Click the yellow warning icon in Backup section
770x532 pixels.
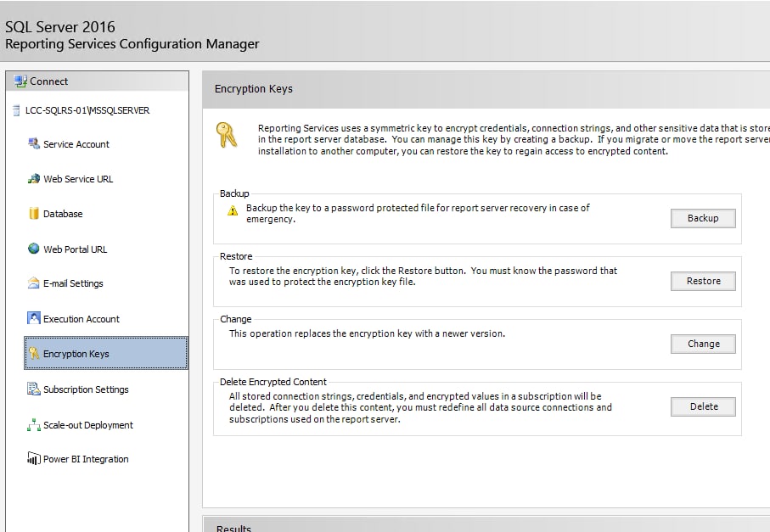coord(233,211)
